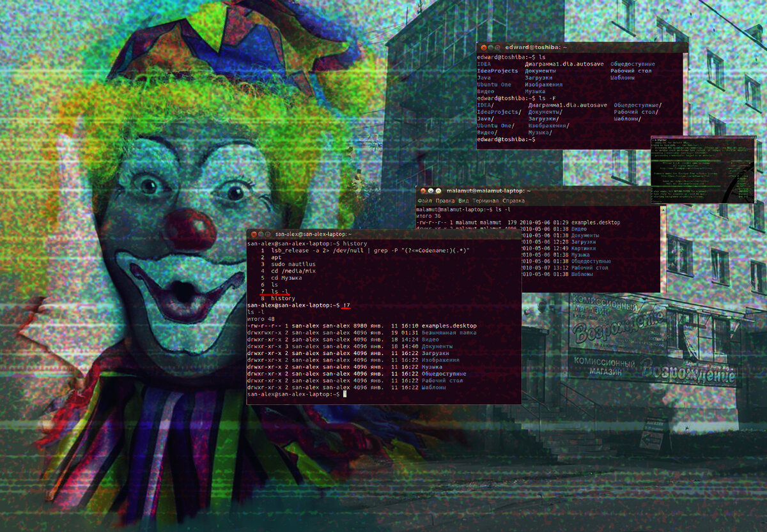Minimize the edward@toshiba terminal window
This screenshot has width=767, height=532.
click(x=491, y=47)
